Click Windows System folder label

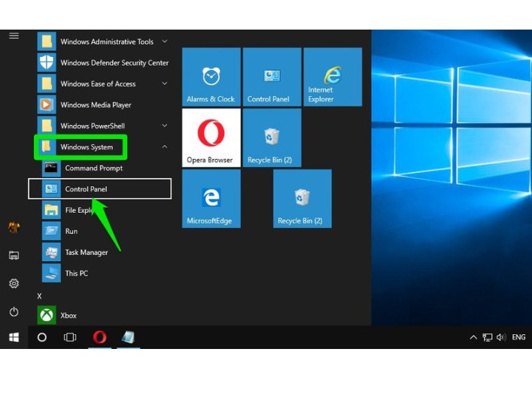click(x=86, y=147)
